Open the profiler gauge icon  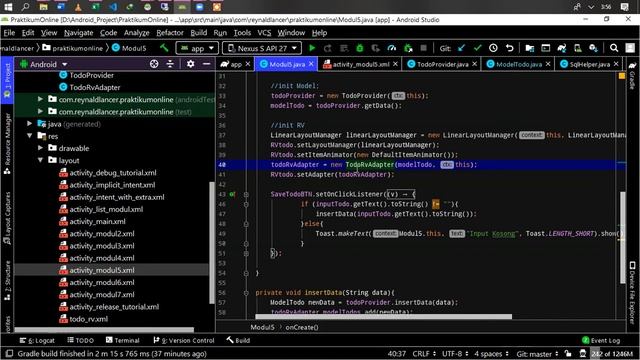pyautogui.click(x=392, y=48)
